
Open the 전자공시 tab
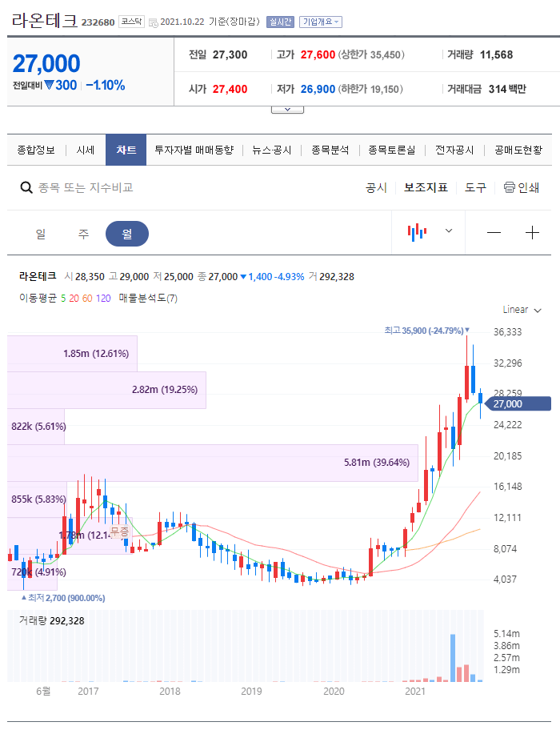(x=454, y=150)
